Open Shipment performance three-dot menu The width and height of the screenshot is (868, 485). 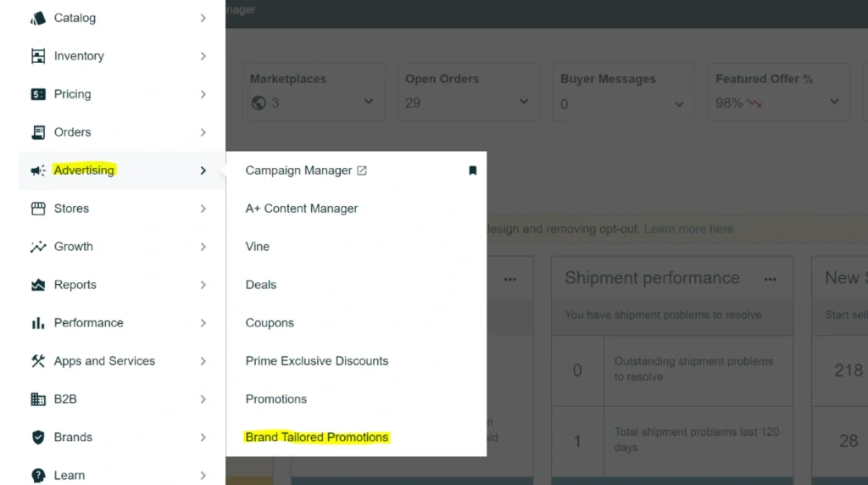[x=770, y=279]
